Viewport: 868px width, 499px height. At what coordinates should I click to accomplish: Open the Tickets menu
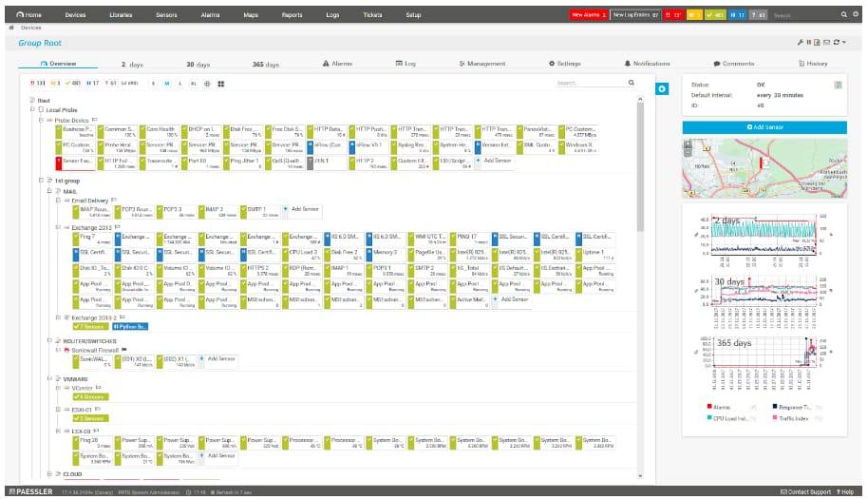(x=372, y=15)
